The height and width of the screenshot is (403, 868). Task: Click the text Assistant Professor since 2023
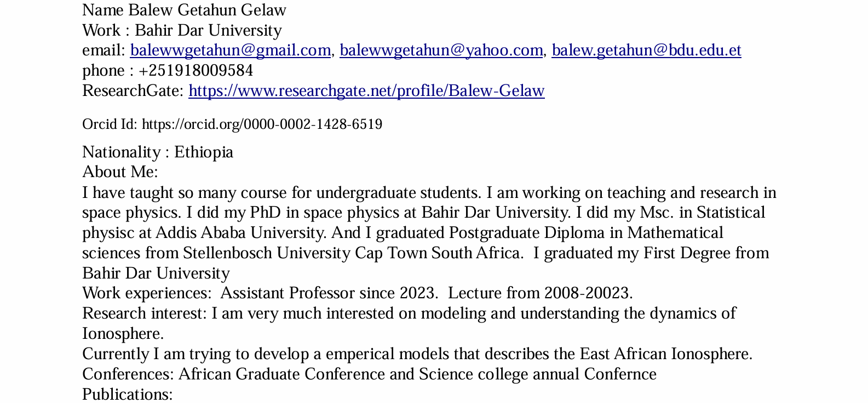(x=329, y=293)
